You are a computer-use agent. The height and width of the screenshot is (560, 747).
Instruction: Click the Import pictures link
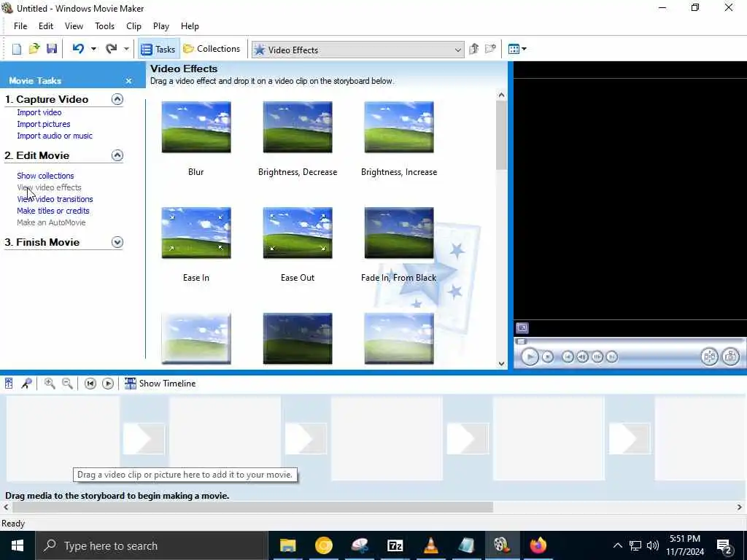[43, 124]
